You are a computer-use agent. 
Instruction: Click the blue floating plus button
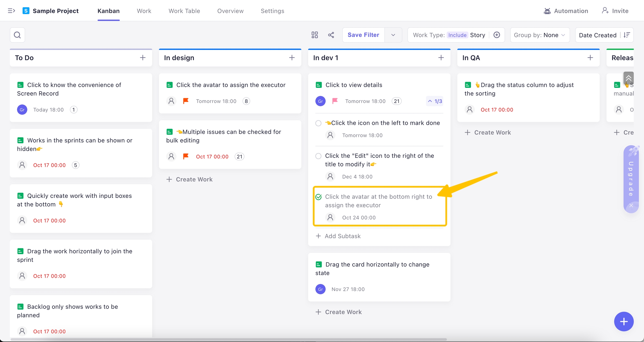tap(624, 322)
